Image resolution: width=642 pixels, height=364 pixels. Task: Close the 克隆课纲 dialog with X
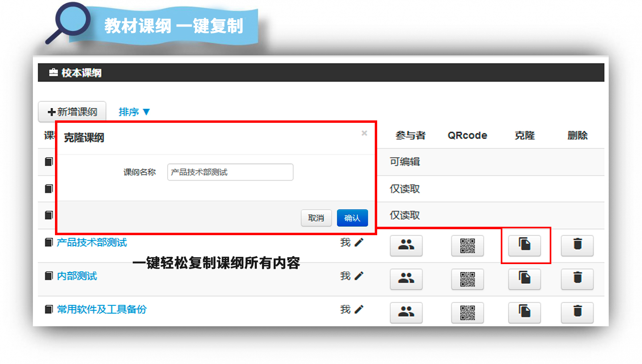(364, 133)
